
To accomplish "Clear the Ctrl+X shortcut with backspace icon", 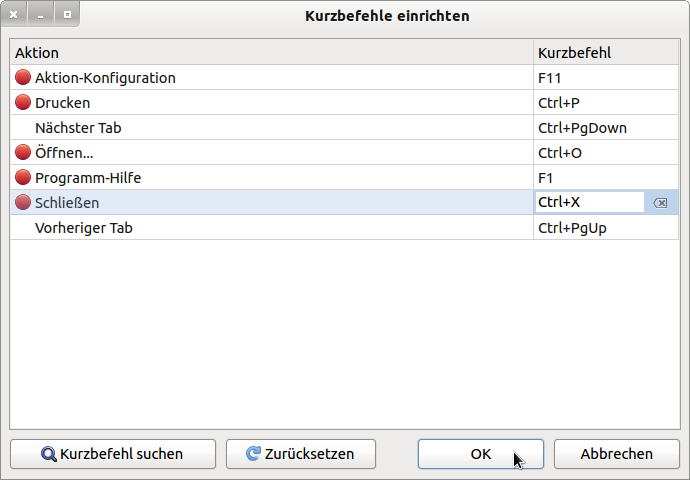I will (x=660, y=203).
